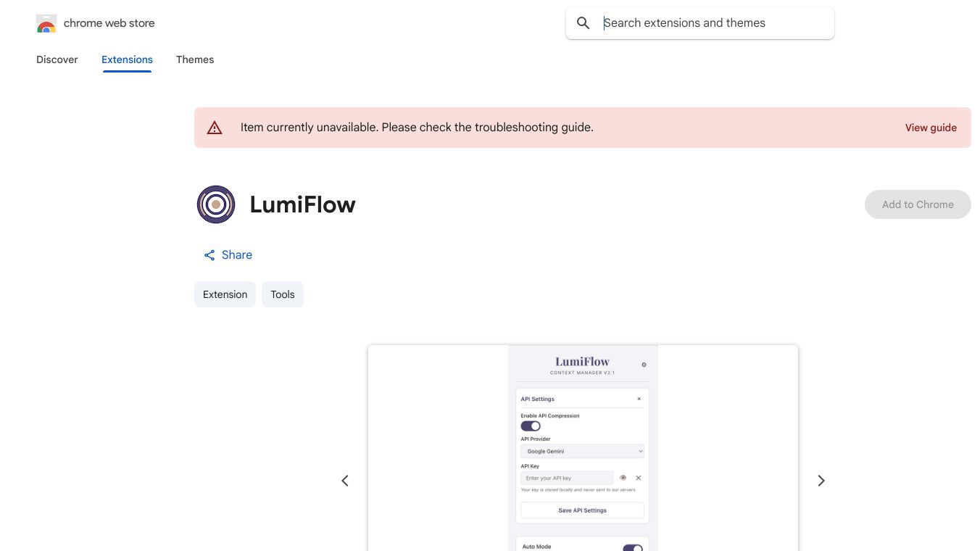This screenshot has height=551, width=980.
Task: Show the next screenshot with the right chevron
Action: pos(821,480)
